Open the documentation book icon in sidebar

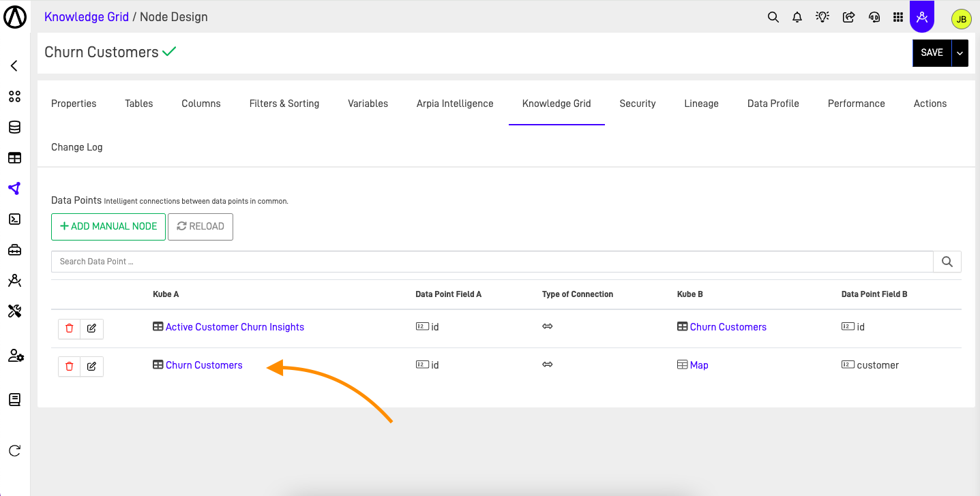coord(14,400)
